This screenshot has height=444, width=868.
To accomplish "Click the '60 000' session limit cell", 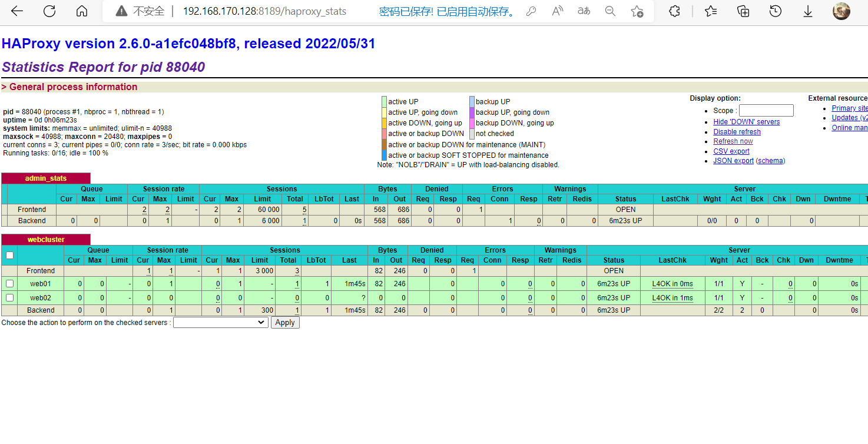I will (x=263, y=210).
